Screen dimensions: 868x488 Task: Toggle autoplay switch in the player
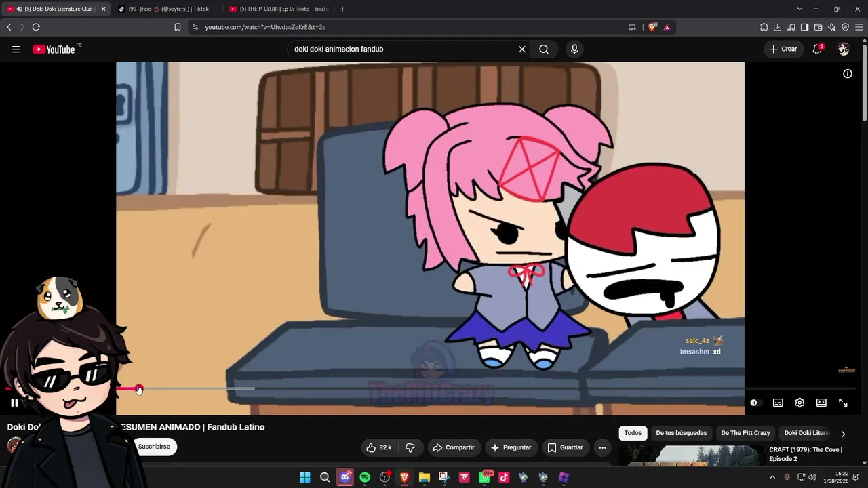pyautogui.click(x=754, y=403)
